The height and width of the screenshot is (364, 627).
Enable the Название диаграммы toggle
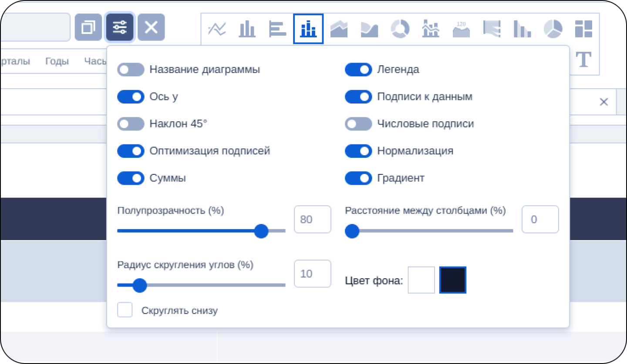(x=131, y=70)
